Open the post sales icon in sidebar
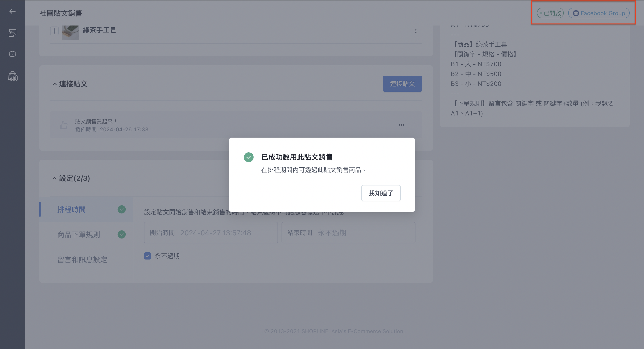Screen dimensions: 644x349 (x=13, y=33)
